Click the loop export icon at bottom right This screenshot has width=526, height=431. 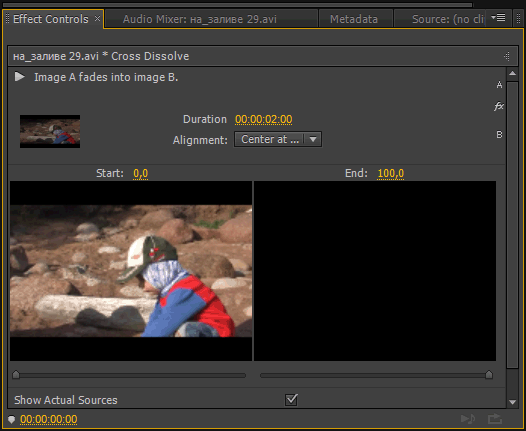[495, 419]
